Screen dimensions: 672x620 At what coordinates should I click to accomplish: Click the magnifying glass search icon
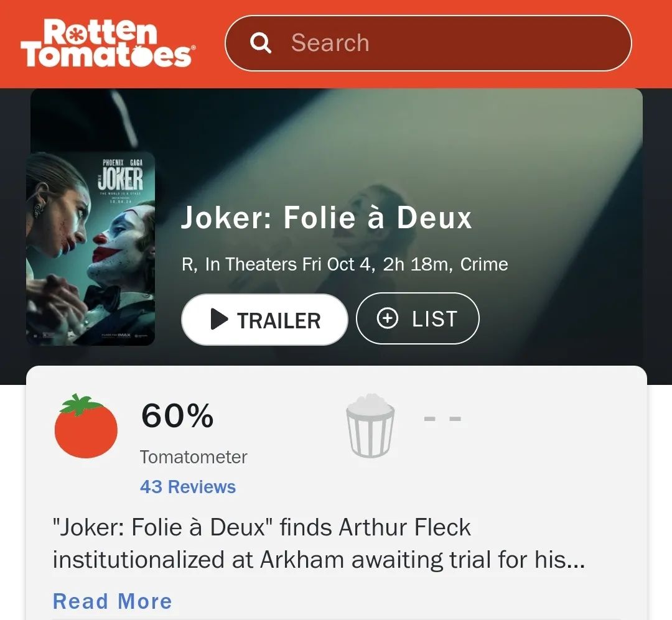[x=261, y=43]
